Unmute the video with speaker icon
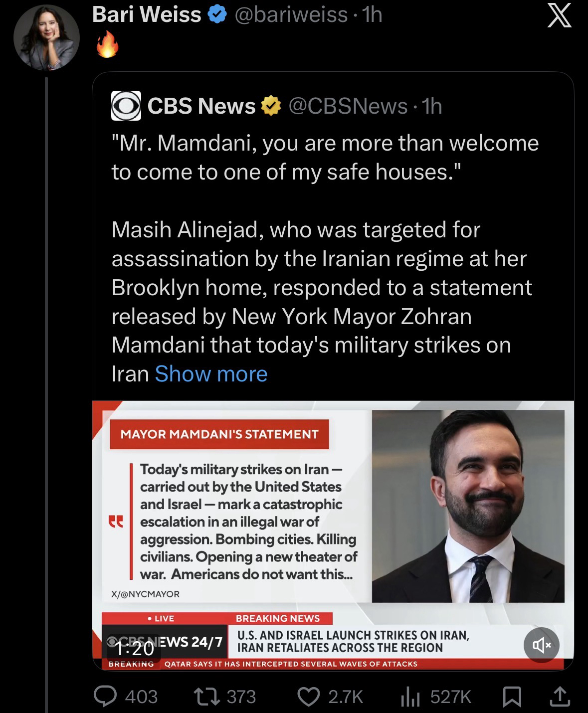This screenshot has height=713, width=588. tap(542, 646)
